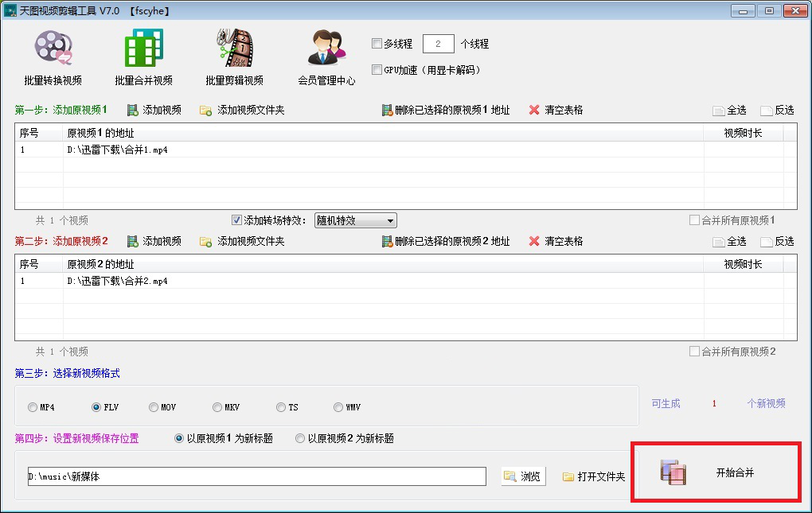Click 开始合并 button

point(716,472)
